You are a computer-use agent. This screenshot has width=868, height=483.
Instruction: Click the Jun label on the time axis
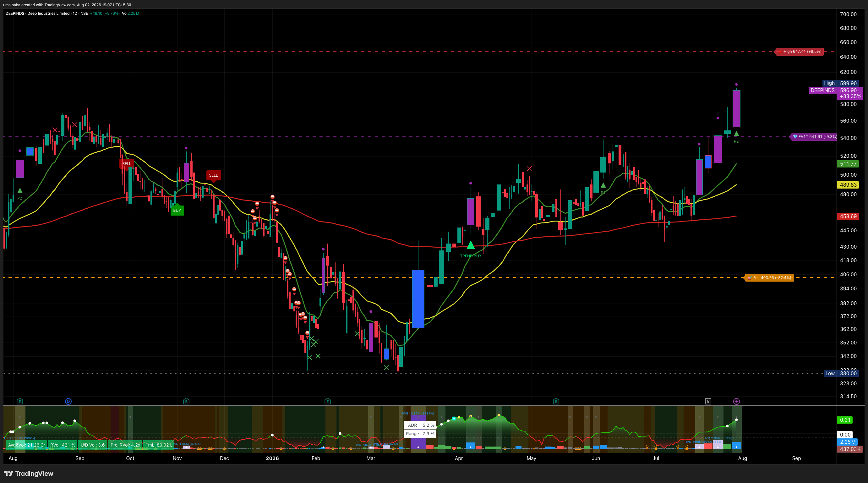coord(596,458)
